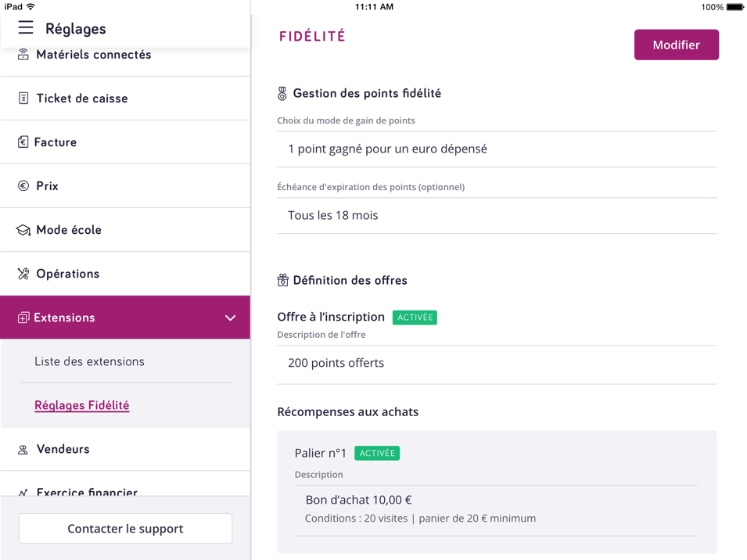Open the points gain mode selector
The image size is (747, 560).
pos(496,149)
